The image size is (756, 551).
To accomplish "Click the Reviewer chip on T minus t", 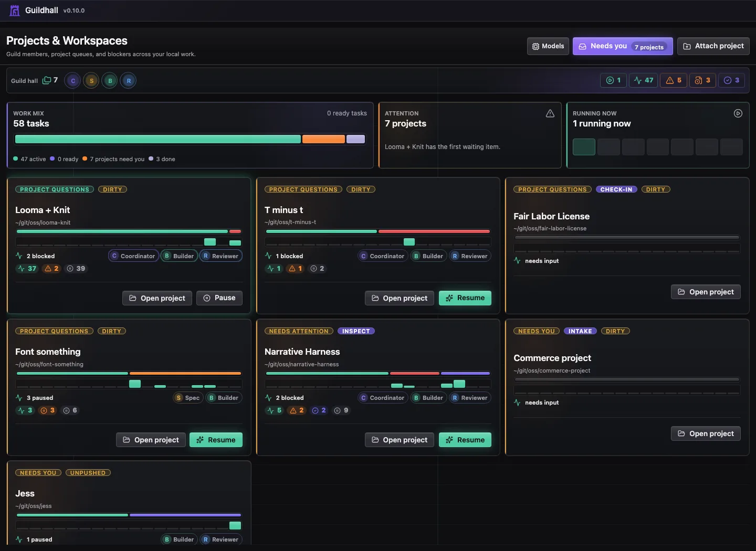I will click(470, 256).
